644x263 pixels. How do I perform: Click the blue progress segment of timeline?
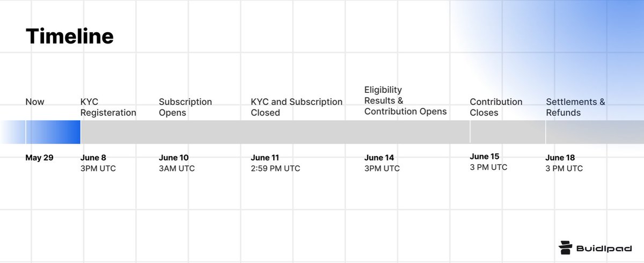point(53,132)
